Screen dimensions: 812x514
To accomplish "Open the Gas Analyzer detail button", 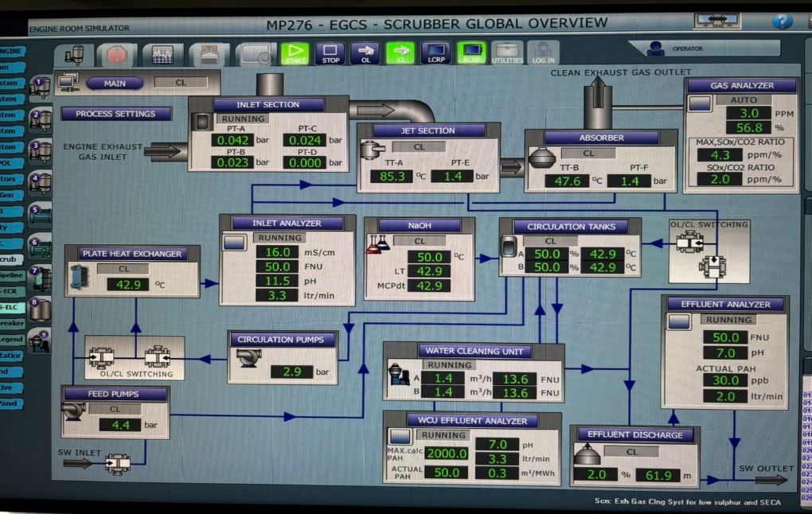I will [x=700, y=104].
